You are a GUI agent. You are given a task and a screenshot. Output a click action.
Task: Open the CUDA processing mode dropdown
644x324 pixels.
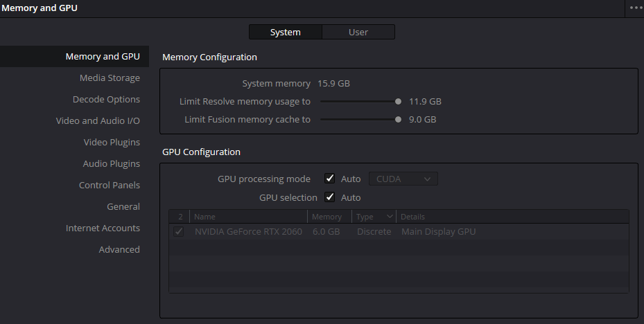pos(403,179)
